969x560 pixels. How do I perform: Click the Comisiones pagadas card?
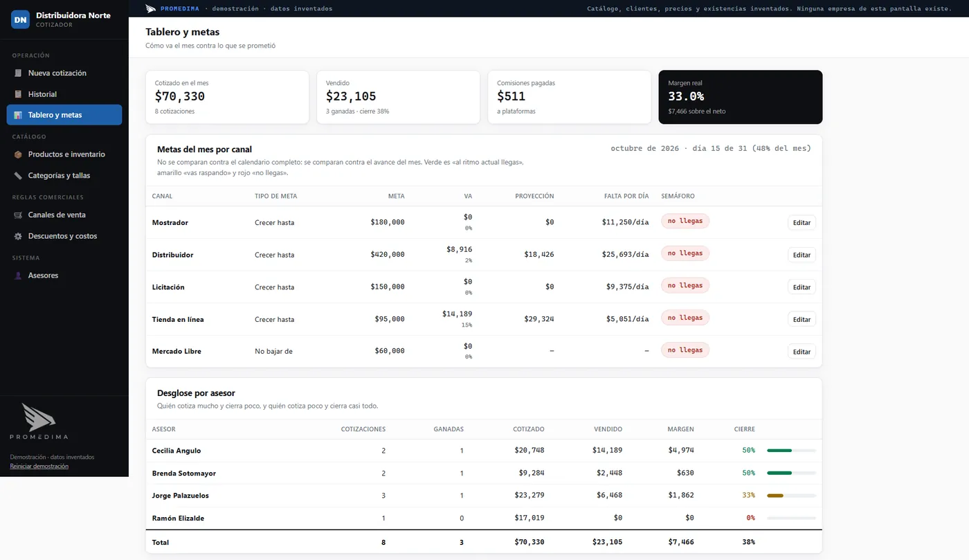click(570, 97)
